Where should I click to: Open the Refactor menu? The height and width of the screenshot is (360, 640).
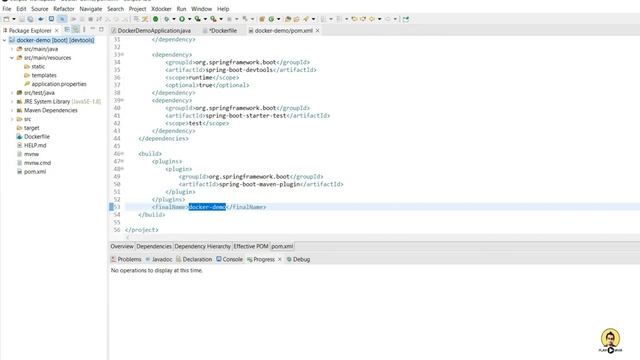[64, 9]
